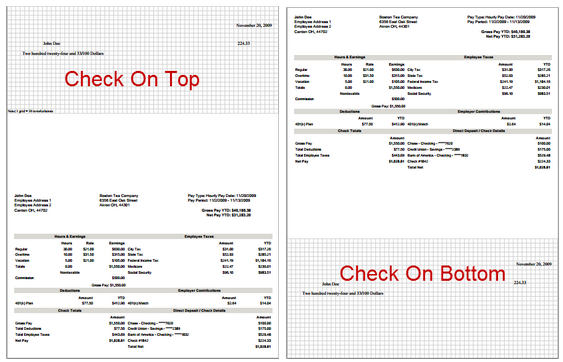Click Direct Deposit / Check Details header, right page
The width and height of the screenshot is (563, 362).
[479, 131]
